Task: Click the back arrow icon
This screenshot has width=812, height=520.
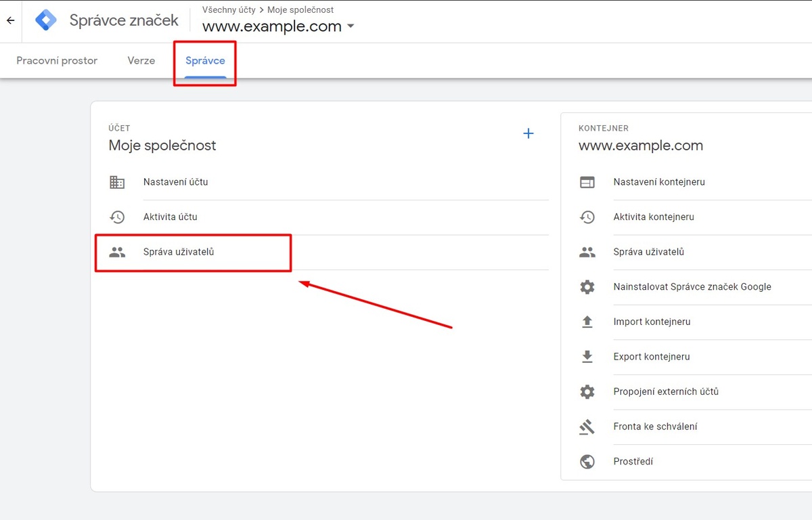Action: pos(10,20)
